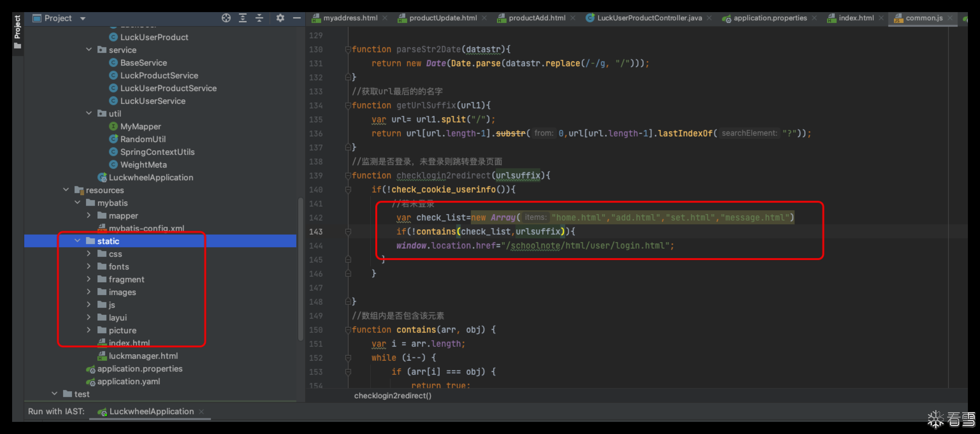Screen dimensions: 980x434
Task: Open application.yaml file
Action: pyautogui.click(x=123, y=381)
